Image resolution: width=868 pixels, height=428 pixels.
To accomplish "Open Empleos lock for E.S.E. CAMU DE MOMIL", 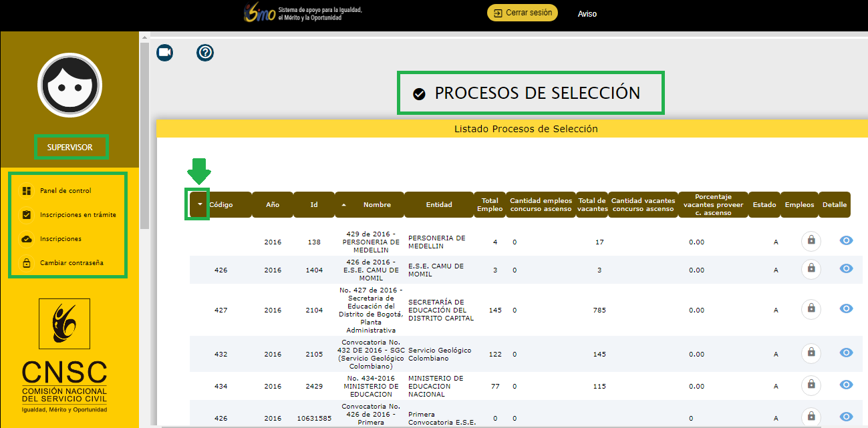I will click(x=811, y=268).
